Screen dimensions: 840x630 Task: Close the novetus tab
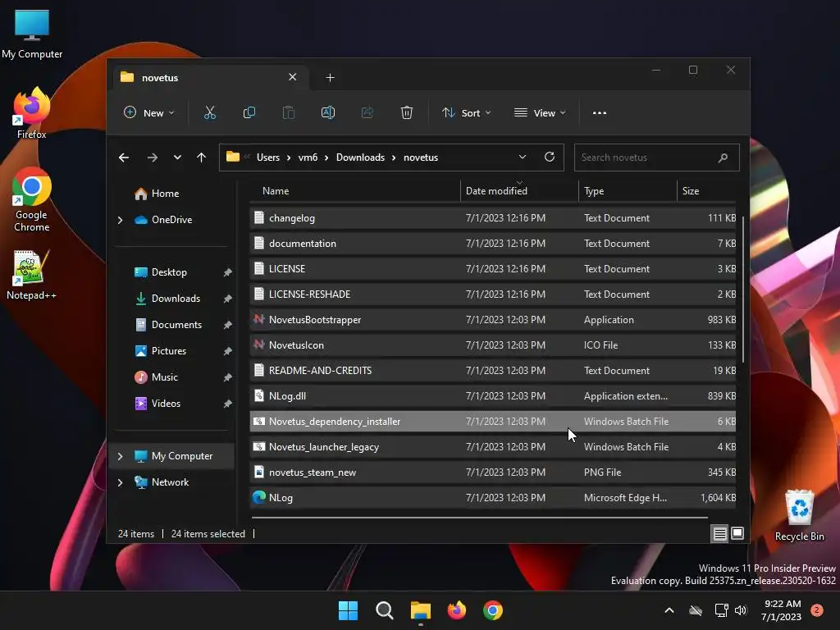(293, 77)
